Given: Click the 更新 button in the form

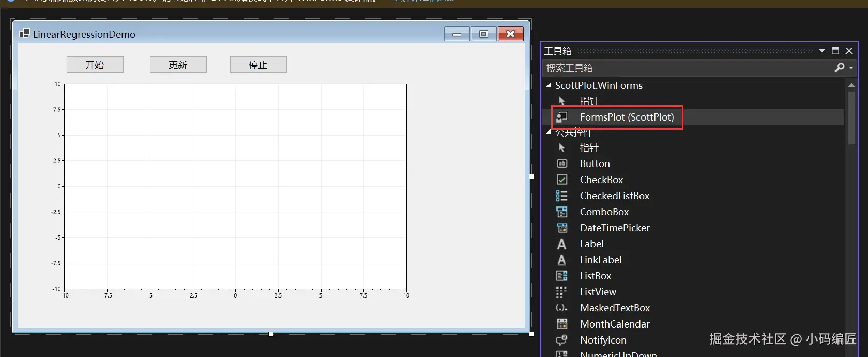Looking at the screenshot, I should [178, 65].
